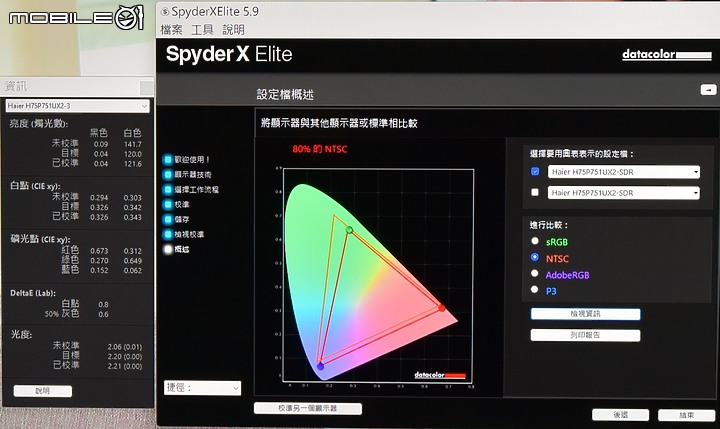This screenshot has height=429, width=720.
Task: Uncheck the first Haier profile checkbox
Action: click(535, 171)
